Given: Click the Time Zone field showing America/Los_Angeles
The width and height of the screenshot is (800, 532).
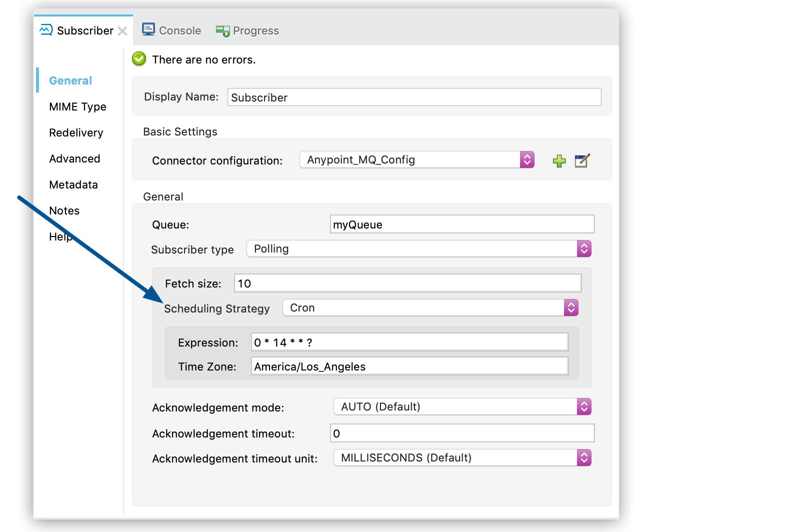Looking at the screenshot, I should point(409,366).
